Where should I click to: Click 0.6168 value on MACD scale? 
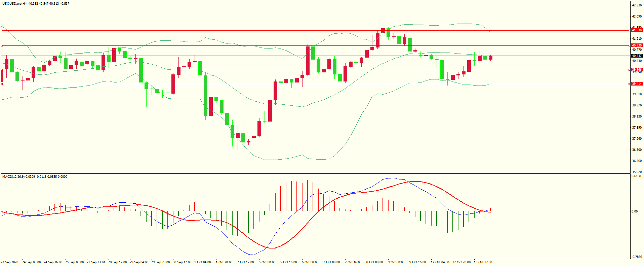(x=636, y=176)
